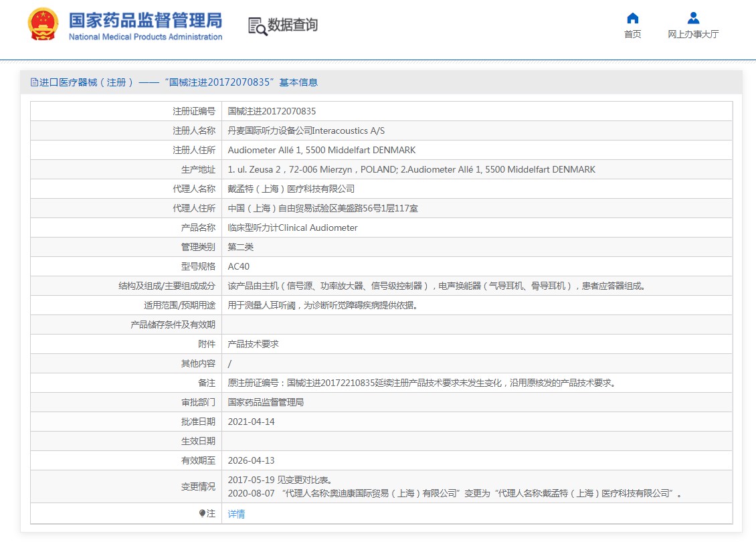Screen dimensions: 756x544
Task: Click National Medical Products Administration text
Action: point(146,37)
